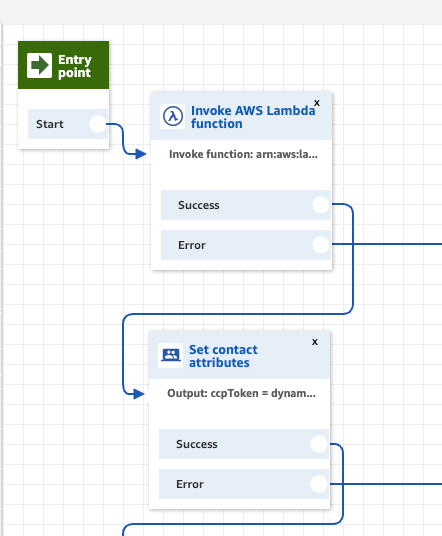Click Set contact attributes Success connector
The width and height of the screenshot is (442, 536).
[319, 444]
